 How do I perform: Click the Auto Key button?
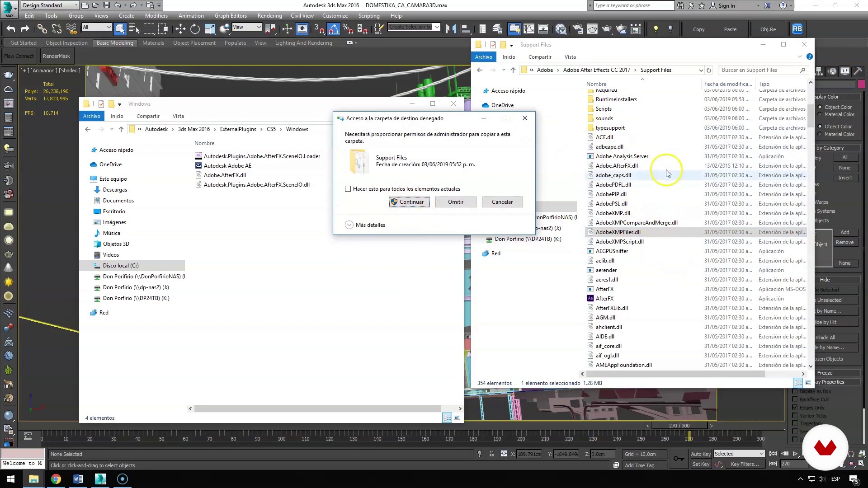pos(701,454)
